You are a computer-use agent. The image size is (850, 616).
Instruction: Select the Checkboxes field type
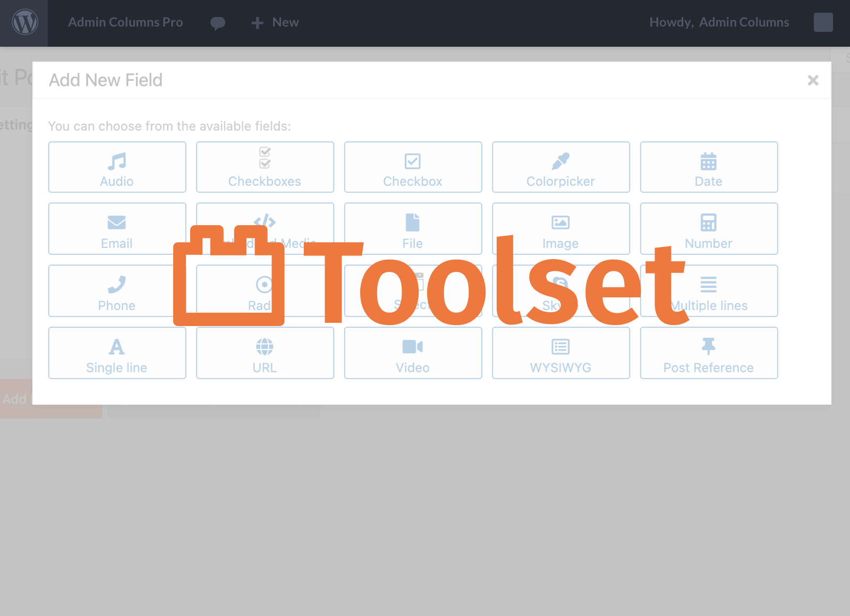pyautogui.click(x=265, y=167)
